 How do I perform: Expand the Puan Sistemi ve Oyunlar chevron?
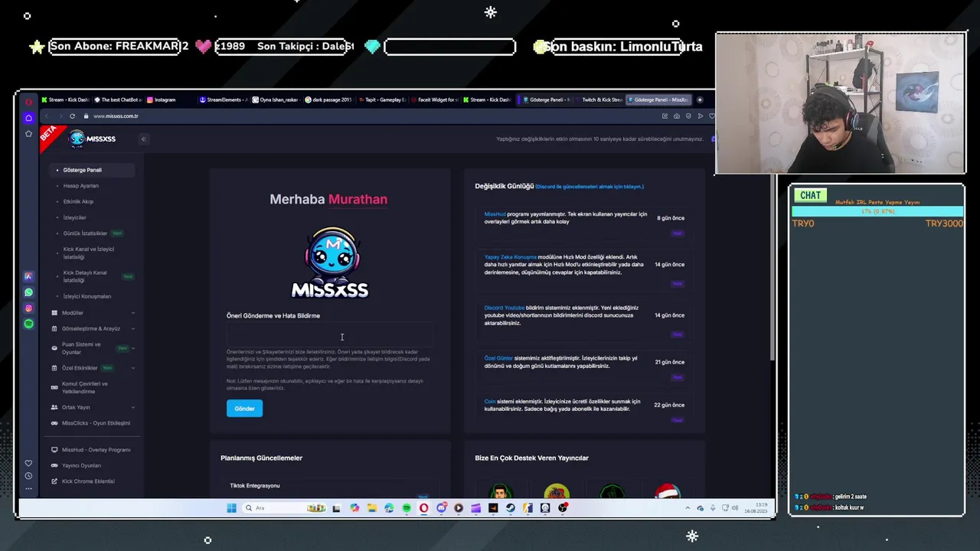click(x=132, y=348)
